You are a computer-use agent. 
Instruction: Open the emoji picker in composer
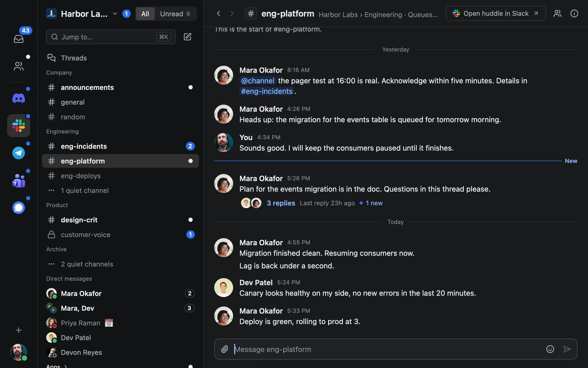click(550, 349)
